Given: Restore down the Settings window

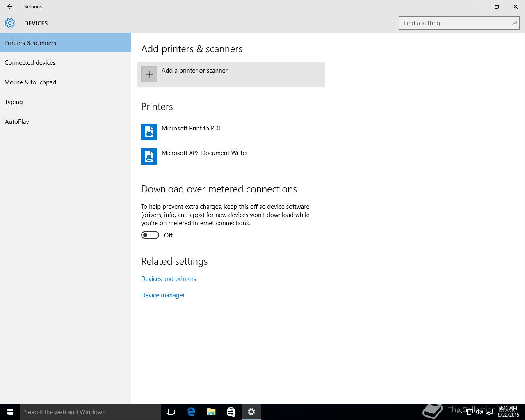Looking at the screenshot, I should pos(497,7).
